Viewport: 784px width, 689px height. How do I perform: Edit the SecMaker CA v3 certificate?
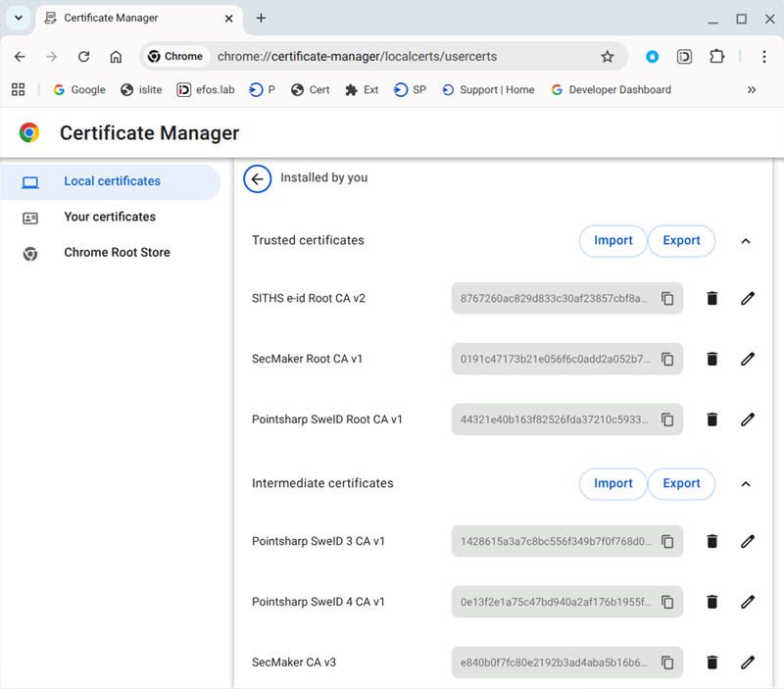click(x=748, y=663)
